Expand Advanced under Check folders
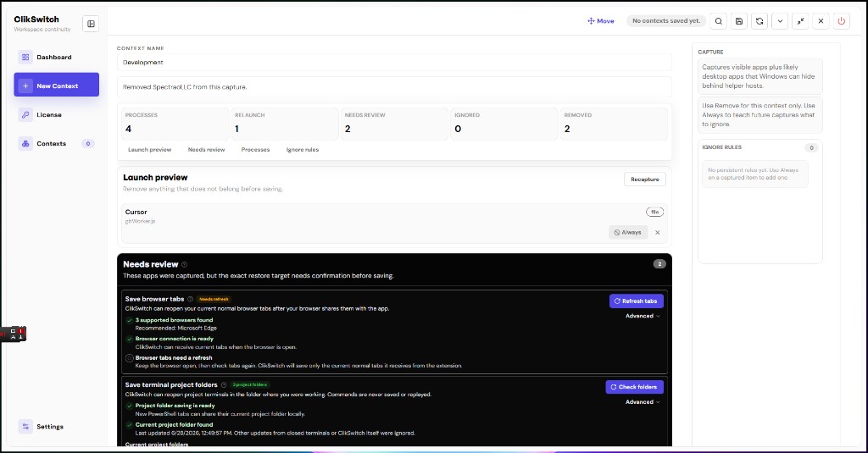Viewport: 868px width, 453px height. coord(643,401)
